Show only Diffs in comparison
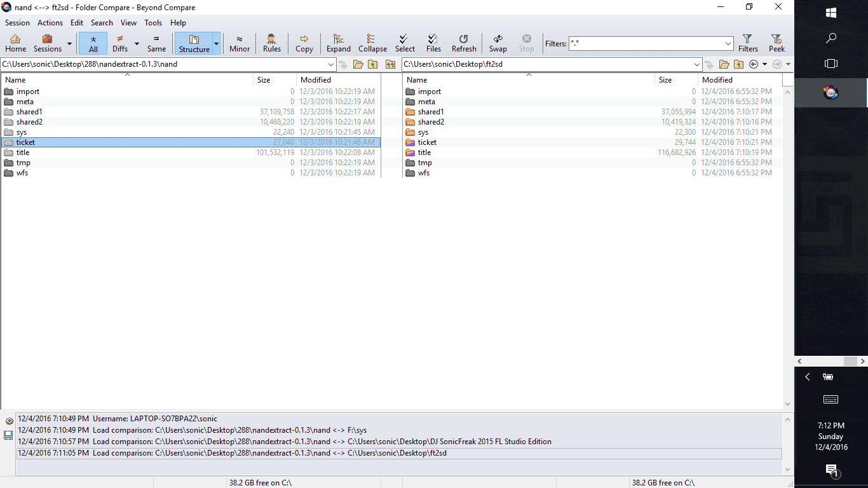This screenshot has width=868, height=488. pyautogui.click(x=120, y=43)
